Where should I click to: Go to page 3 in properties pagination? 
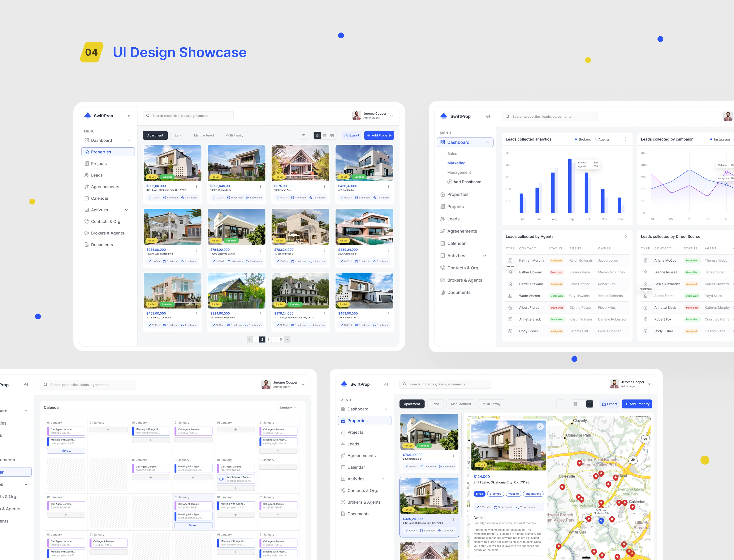(268, 340)
